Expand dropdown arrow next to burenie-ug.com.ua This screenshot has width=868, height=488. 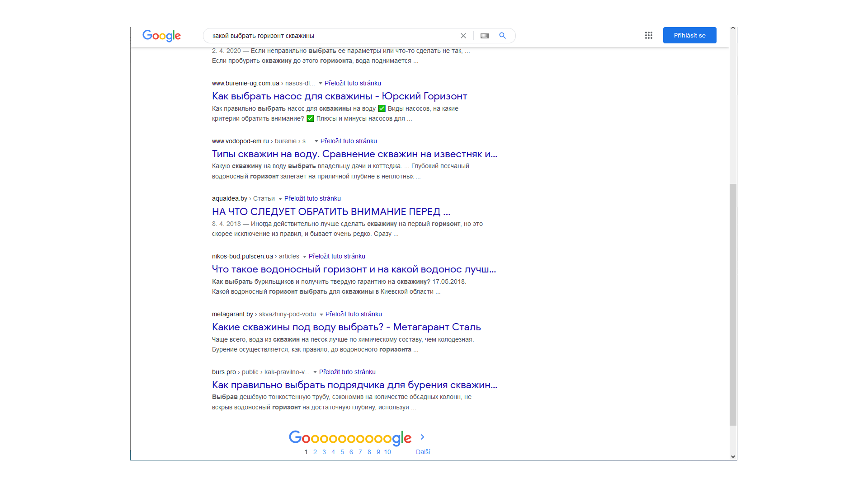pos(321,84)
